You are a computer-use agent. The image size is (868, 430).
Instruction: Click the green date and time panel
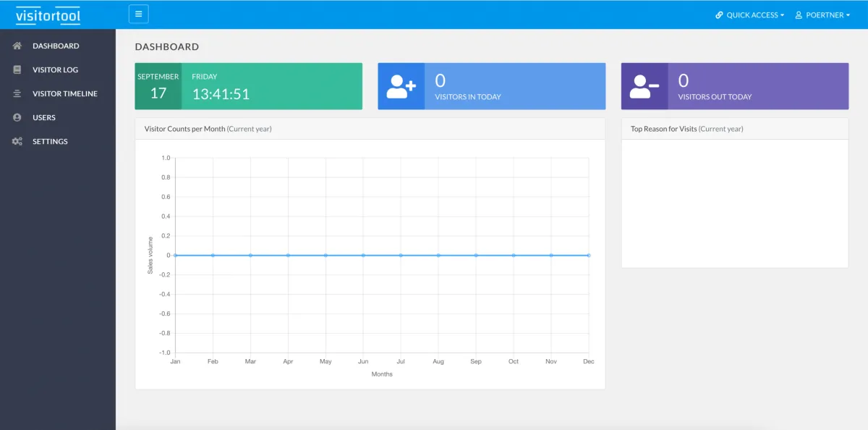point(248,86)
